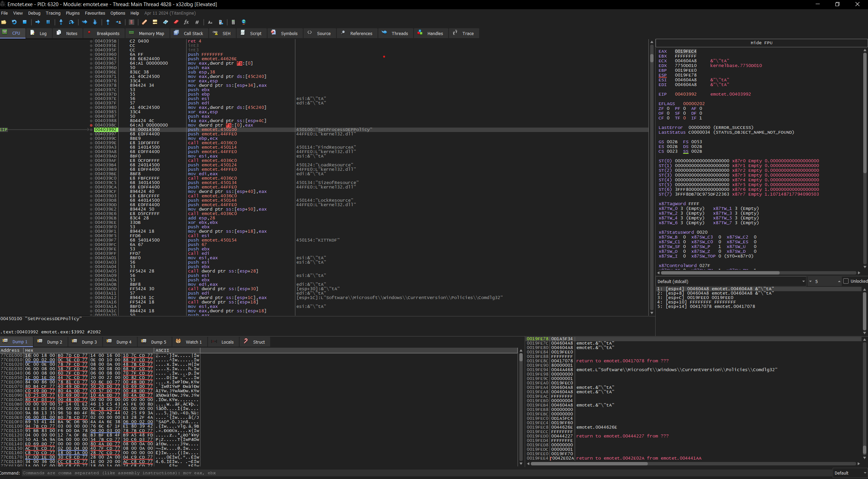Click the Hide FPU button

tap(761, 43)
